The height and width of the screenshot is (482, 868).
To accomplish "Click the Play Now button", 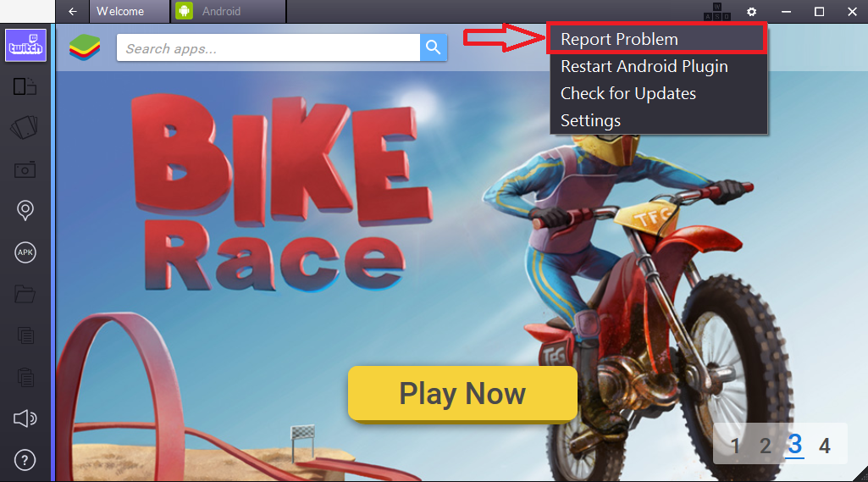I will click(x=462, y=394).
